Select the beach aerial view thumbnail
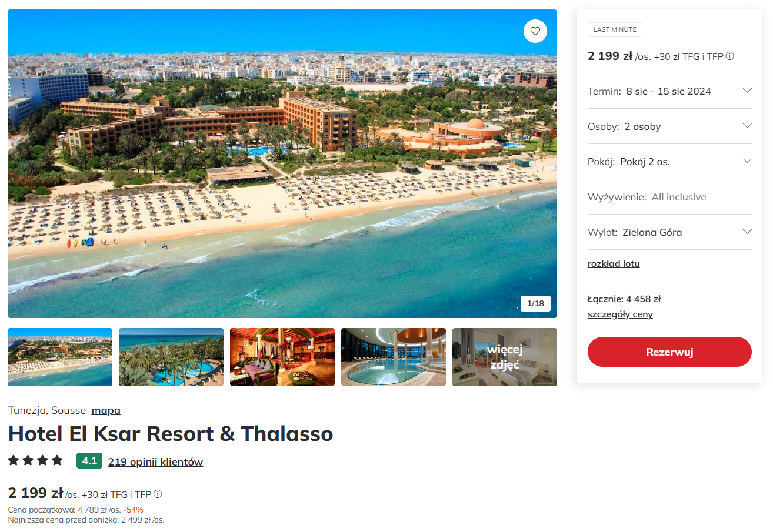The image size is (773, 532). coord(60,357)
